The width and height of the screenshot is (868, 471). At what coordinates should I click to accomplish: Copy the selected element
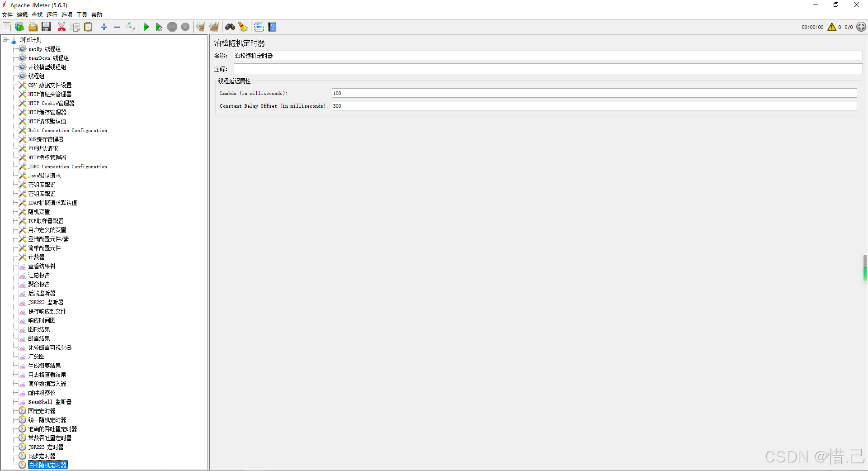tap(75, 27)
